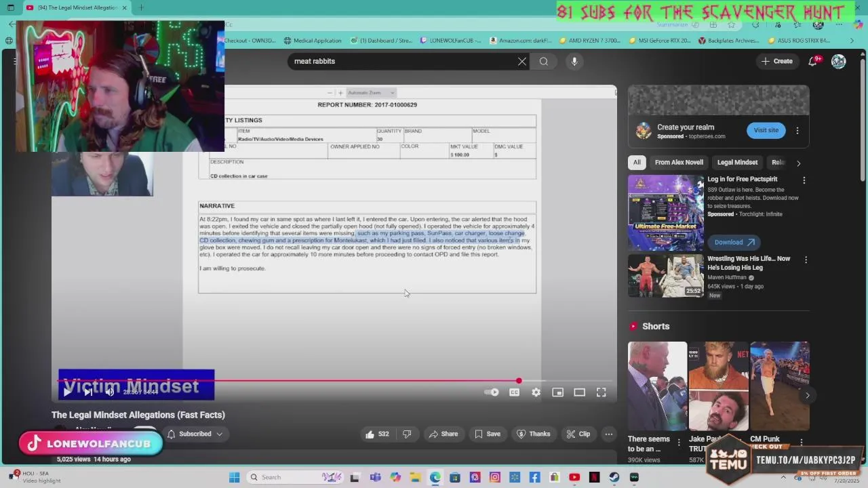Open options for 'There seems to be an' short
This screenshot has height=488, width=868.
[x=679, y=443]
